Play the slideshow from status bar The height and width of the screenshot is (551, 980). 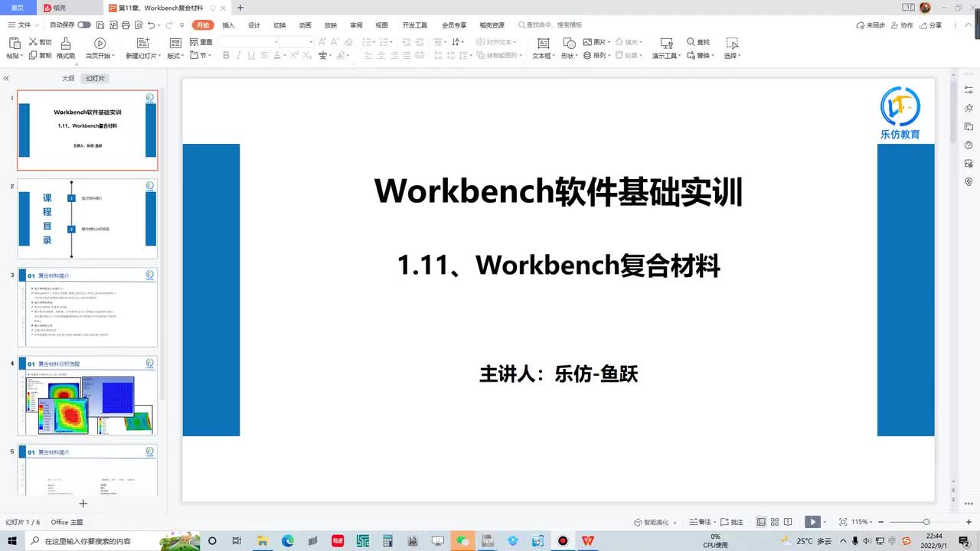(x=812, y=522)
